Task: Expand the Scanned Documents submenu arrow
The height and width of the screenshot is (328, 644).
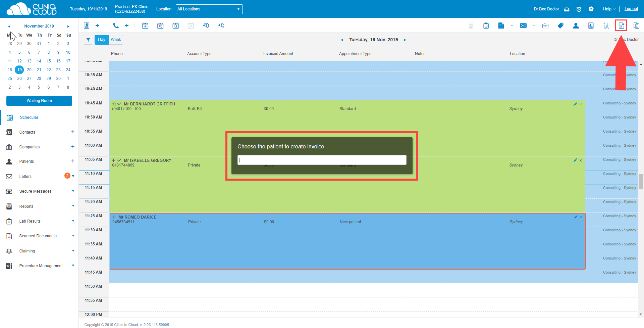Action: [73, 236]
